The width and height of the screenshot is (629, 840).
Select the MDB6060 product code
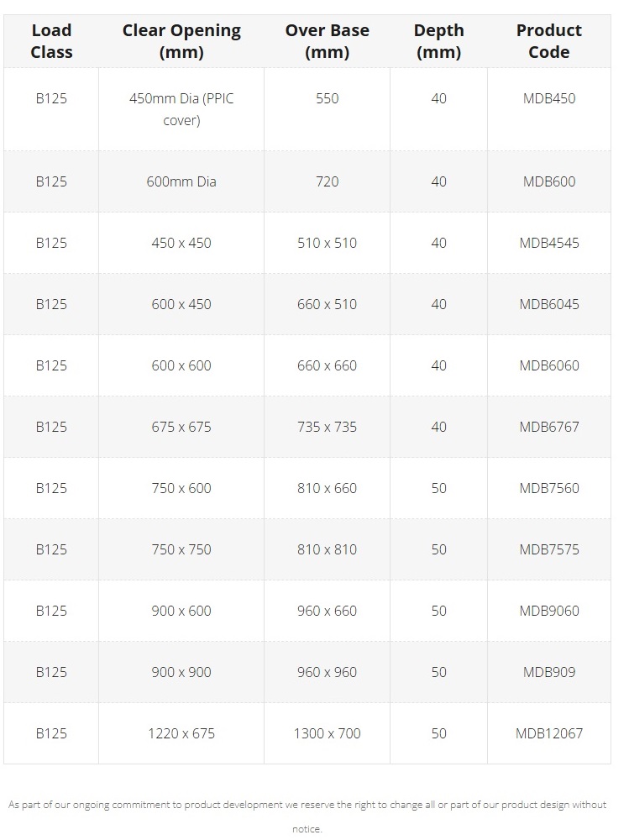tap(549, 365)
